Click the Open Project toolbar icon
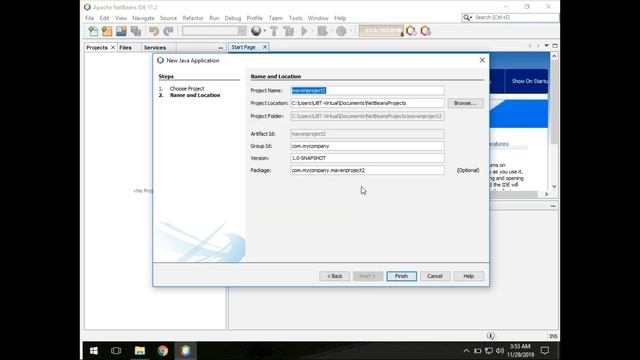Image resolution: width=640 pixels, height=360 pixels. click(x=121, y=31)
